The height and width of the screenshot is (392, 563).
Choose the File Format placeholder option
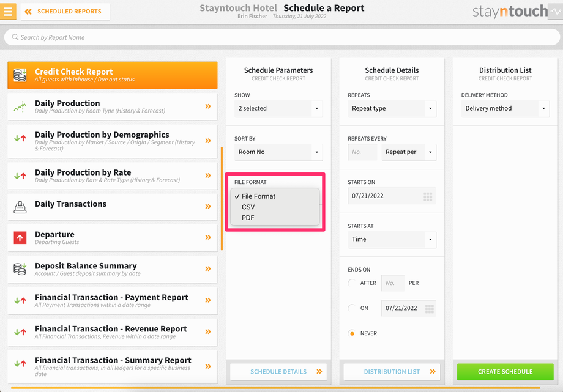[x=275, y=196]
